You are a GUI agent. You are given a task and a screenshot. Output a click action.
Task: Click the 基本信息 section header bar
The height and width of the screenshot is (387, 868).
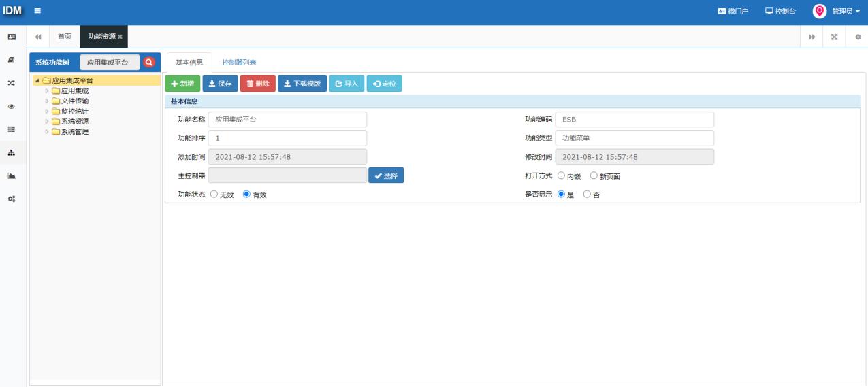[x=512, y=101]
